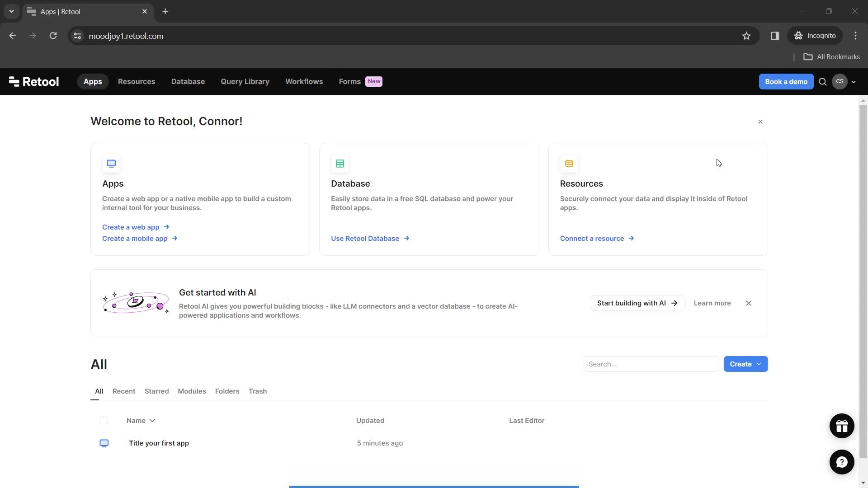The height and width of the screenshot is (488, 868).
Task: Click the gift/rewards icon
Action: click(842, 426)
